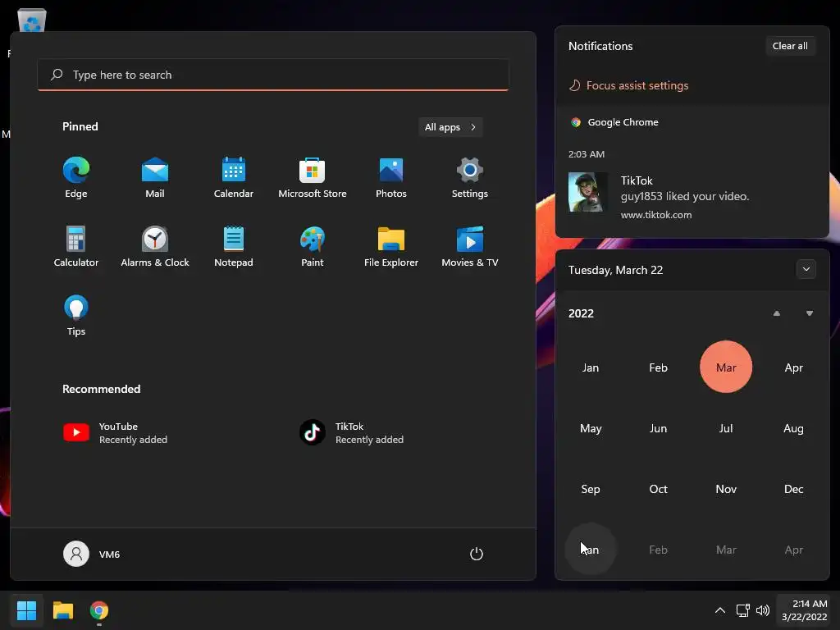
Task: Select May in the calendar
Action: (591, 428)
